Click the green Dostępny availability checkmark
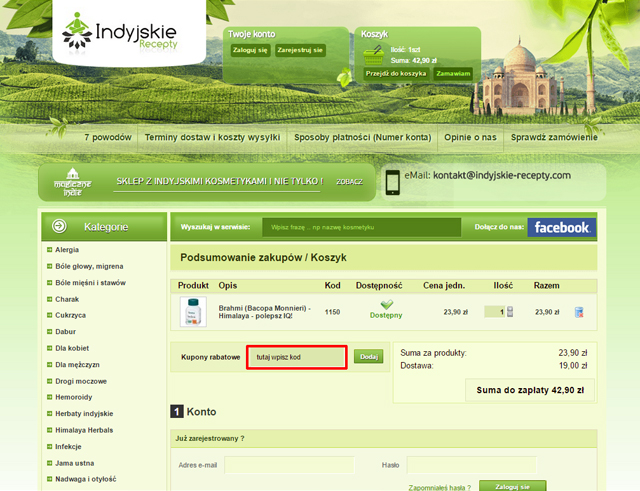 click(x=386, y=304)
